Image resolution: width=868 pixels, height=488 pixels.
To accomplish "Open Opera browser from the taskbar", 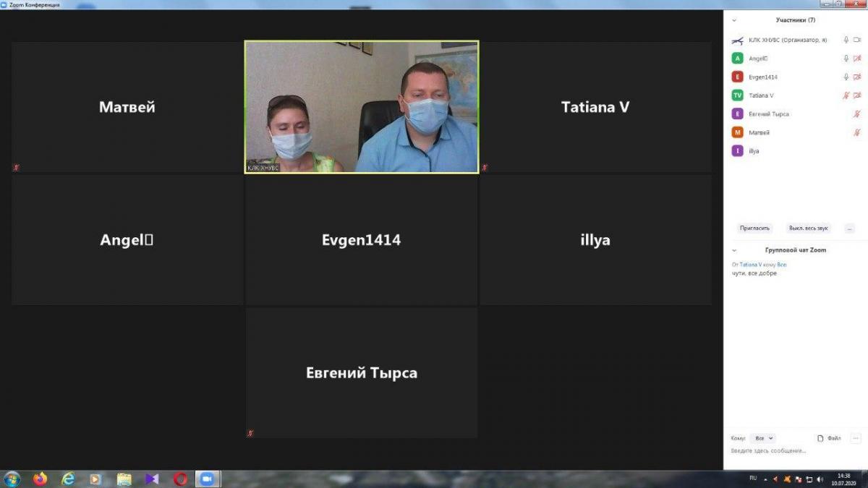I will (x=180, y=479).
